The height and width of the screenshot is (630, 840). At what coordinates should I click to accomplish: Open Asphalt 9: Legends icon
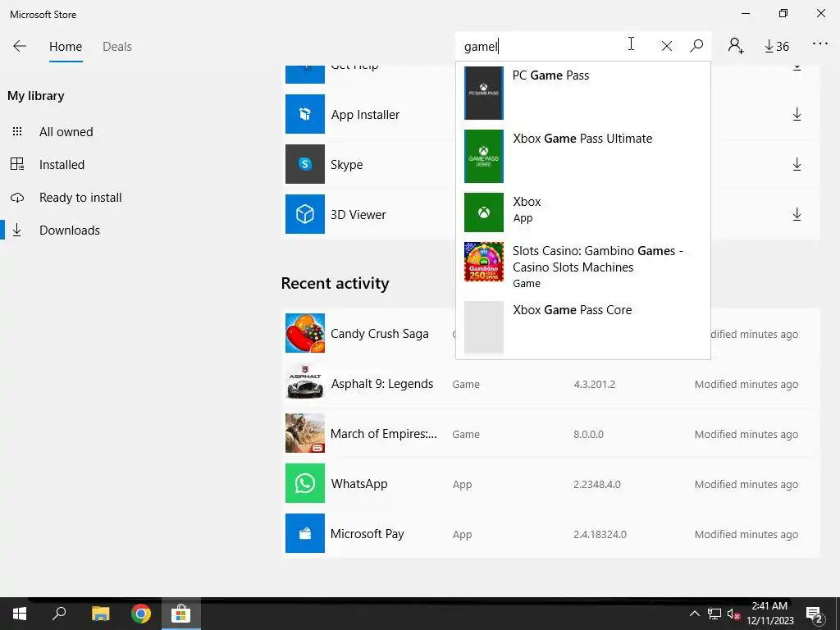click(x=305, y=383)
